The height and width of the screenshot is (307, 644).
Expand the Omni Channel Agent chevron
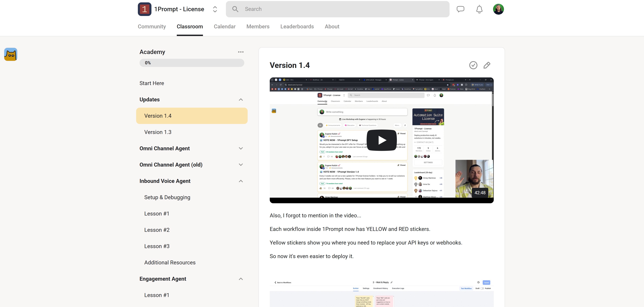click(241, 148)
